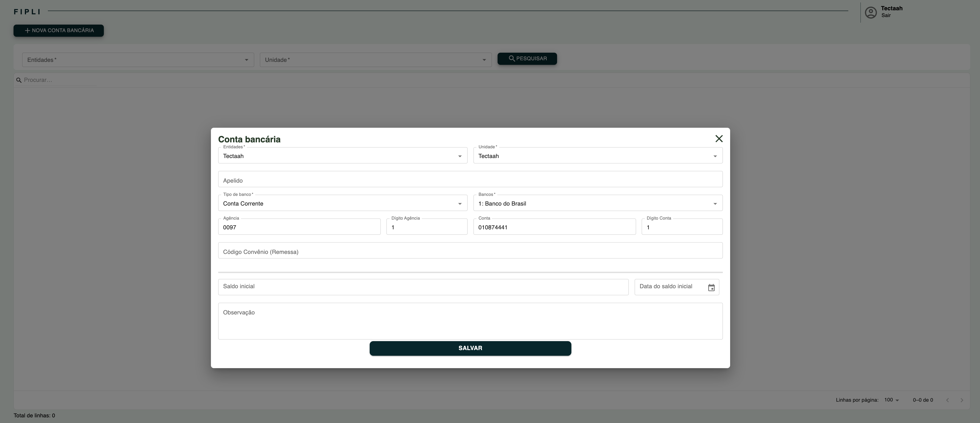
Task: Focus the Apelido input field
Action: pyautogui.click(x=470, y=179)
